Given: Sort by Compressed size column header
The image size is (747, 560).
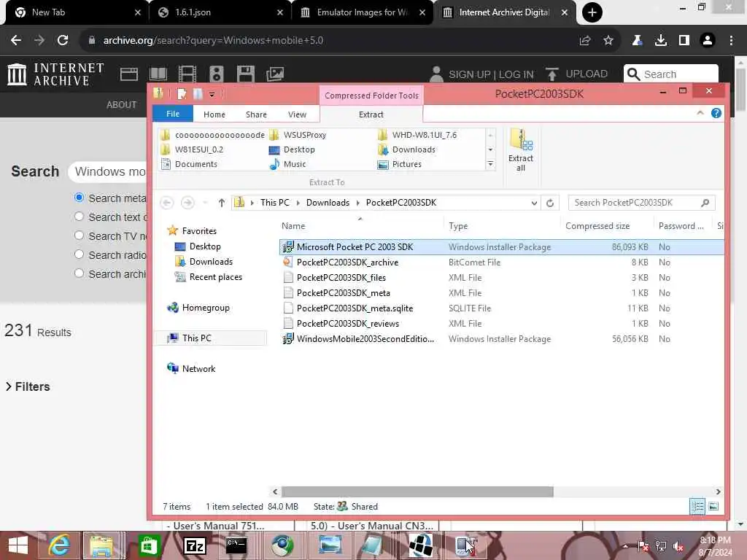Looking at the screenshot, I should [597, 226].
